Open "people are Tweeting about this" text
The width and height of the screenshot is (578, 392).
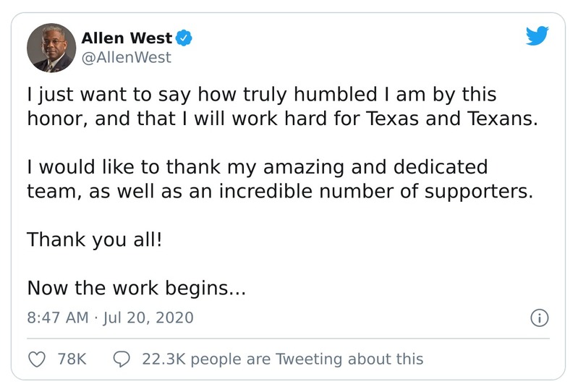click(x=307, y=359)
